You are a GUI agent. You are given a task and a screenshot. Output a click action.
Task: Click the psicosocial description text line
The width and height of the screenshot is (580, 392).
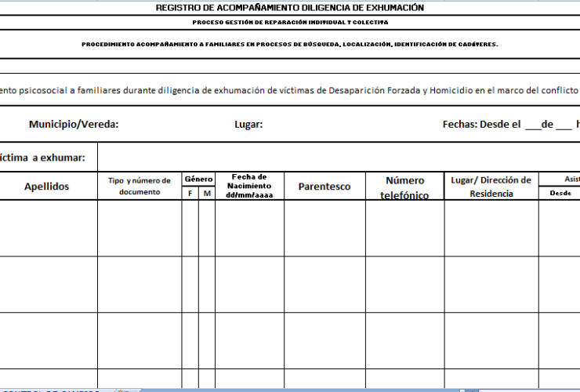[290, 90]
